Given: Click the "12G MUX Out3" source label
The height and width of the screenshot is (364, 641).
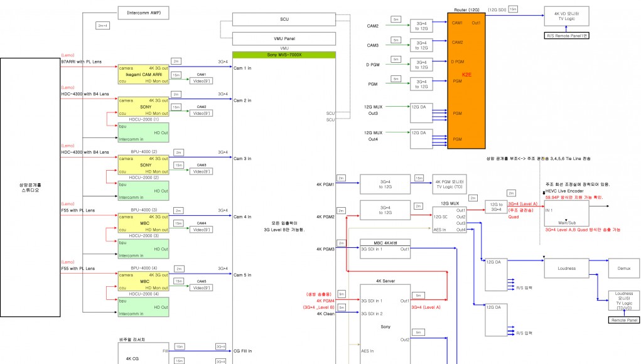Looking at the screenshot, I should [x=373, y=110].
